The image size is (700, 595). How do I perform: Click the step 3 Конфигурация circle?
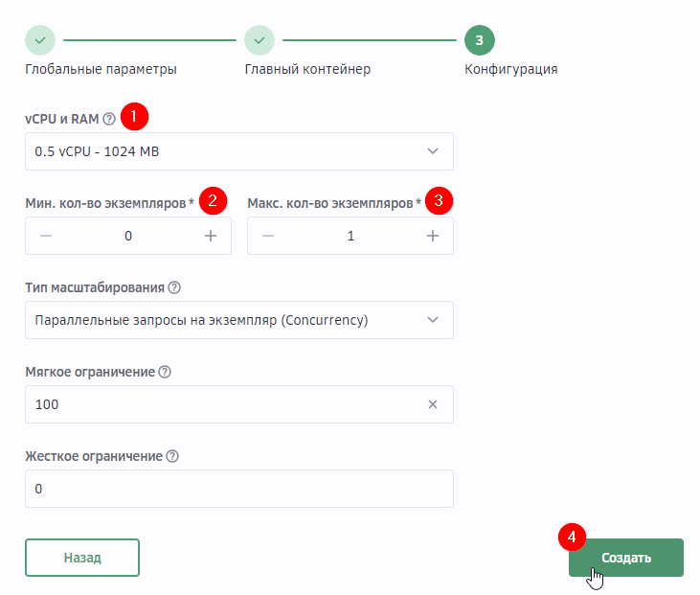tap(480, 40)
